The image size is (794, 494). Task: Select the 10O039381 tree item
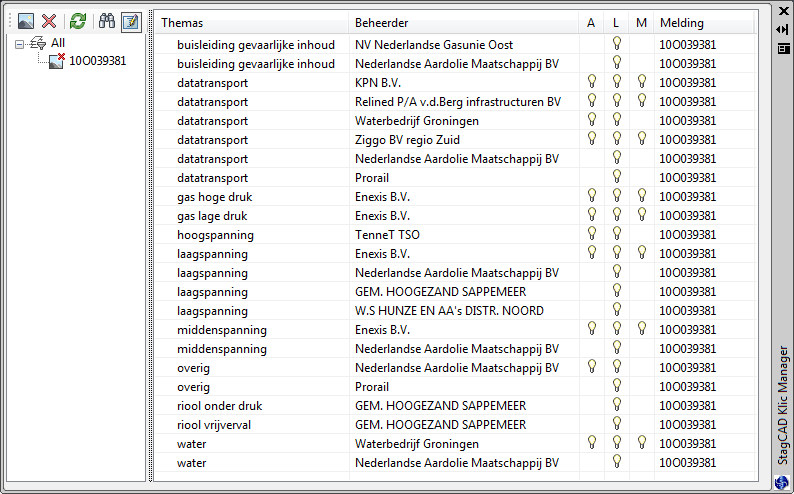(x=97, y=61)
